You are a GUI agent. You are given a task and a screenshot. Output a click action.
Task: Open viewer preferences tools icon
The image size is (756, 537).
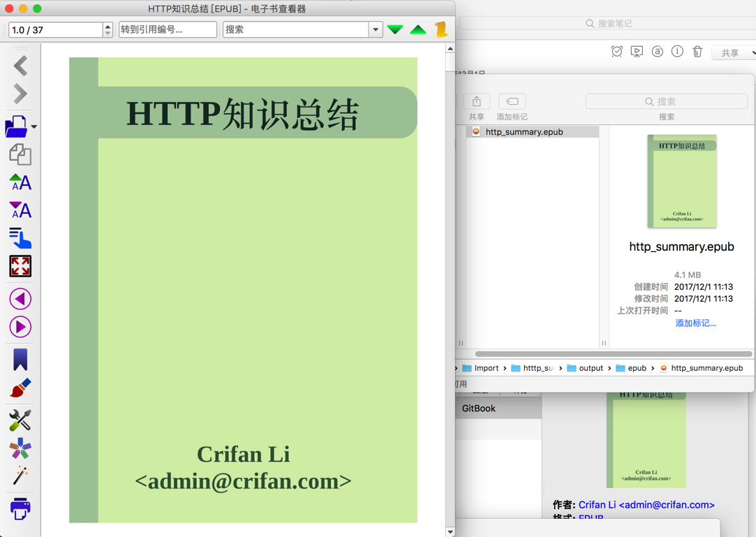[x=20, y=420]
